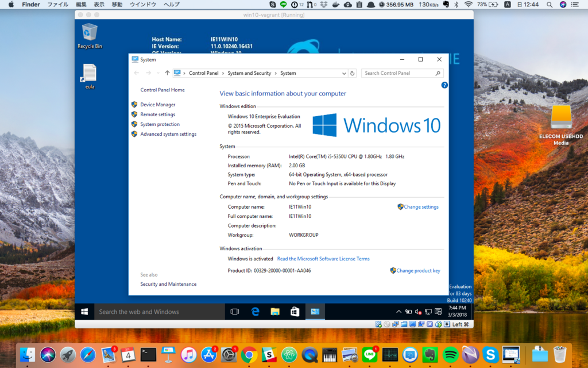The height and width of the screenshot is (368, 588).
Task: Click the Docker whale menu bar icon
Action: click(336, 5)
